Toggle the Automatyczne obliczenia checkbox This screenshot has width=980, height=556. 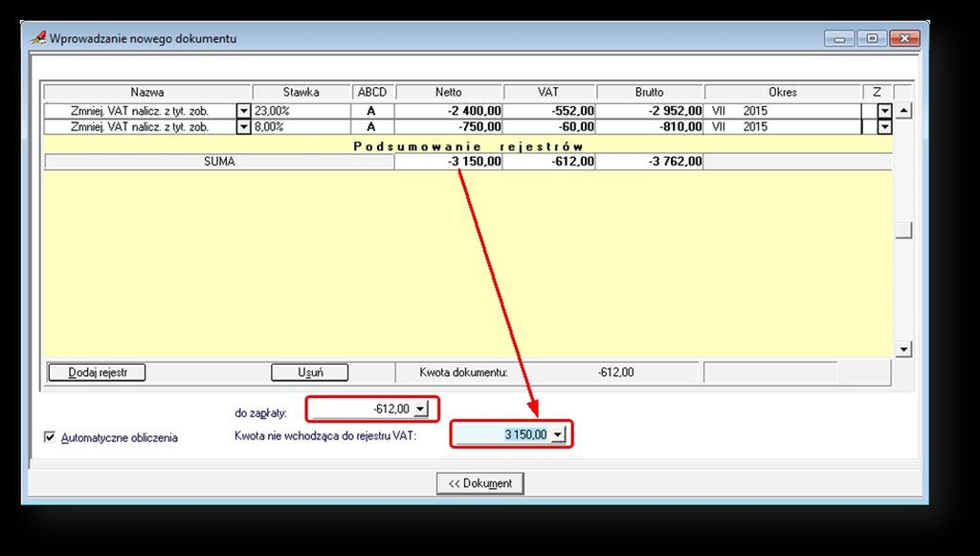(x=50, y=437)
